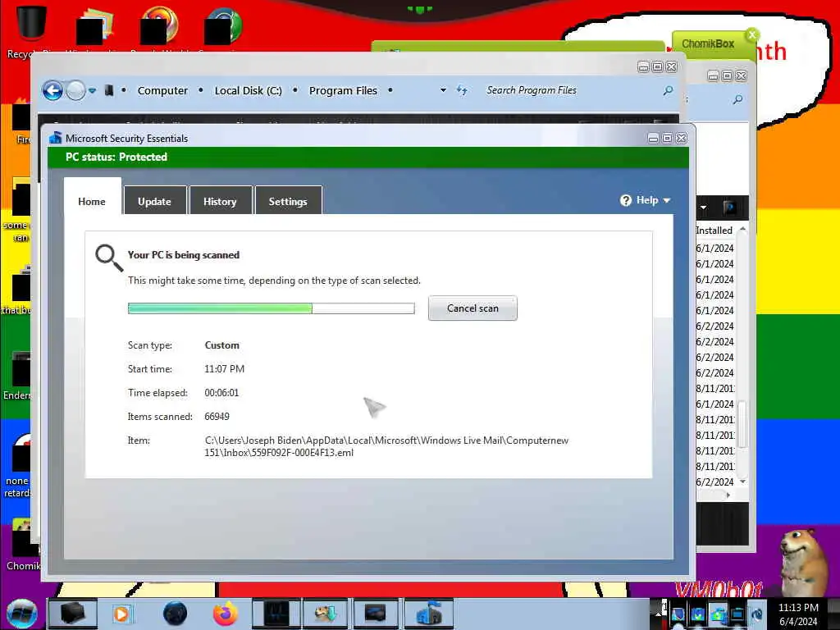Open the black box taskbar icon beside Start
840x630 pixels.
(x=72, y=614)
